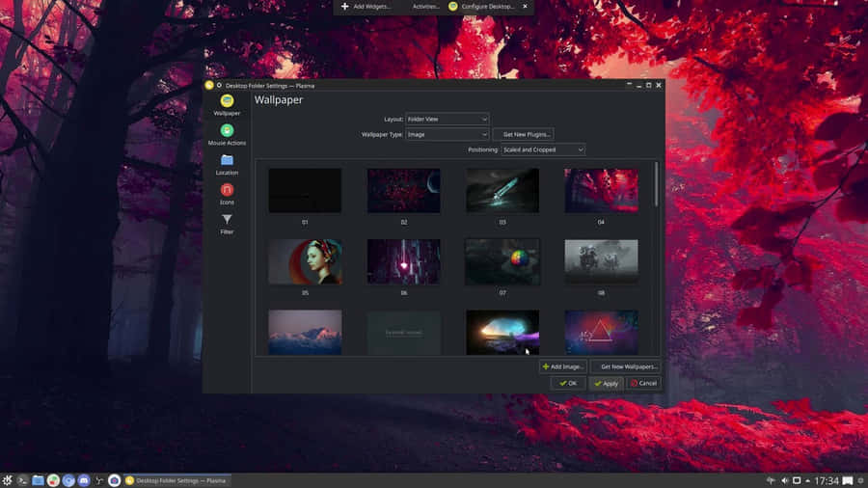The height and width of the screenshot is (488, 868).
Task: Click Add Widgets in the top toolbar
Action: tap(366, 7)
